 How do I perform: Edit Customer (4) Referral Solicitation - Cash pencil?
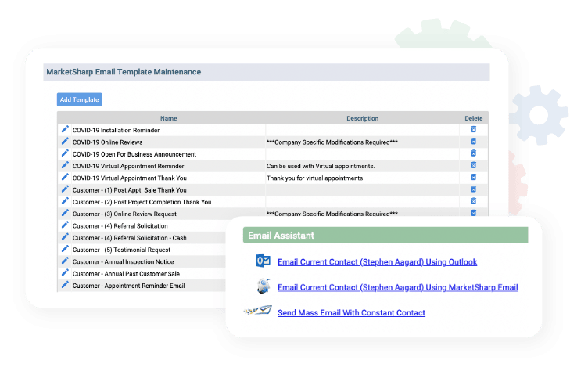point(65,237)
